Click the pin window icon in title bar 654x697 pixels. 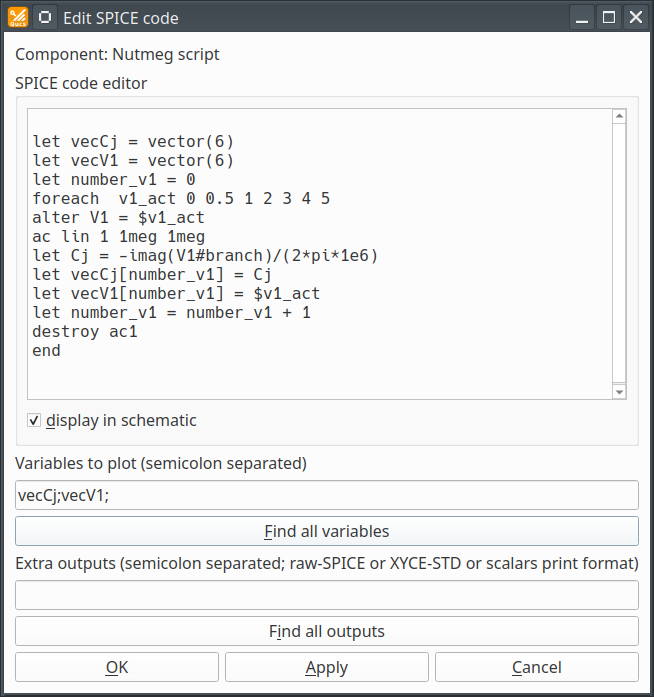(45, 17)
